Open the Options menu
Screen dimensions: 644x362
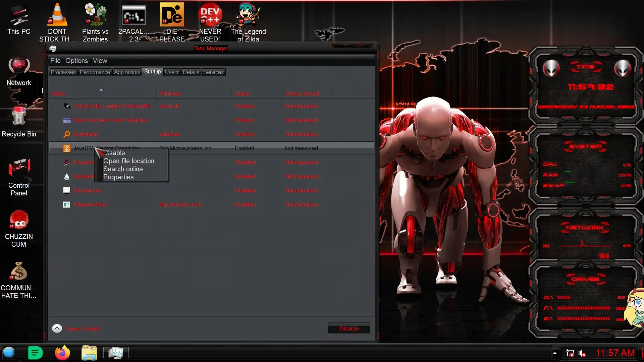(76, 61)
